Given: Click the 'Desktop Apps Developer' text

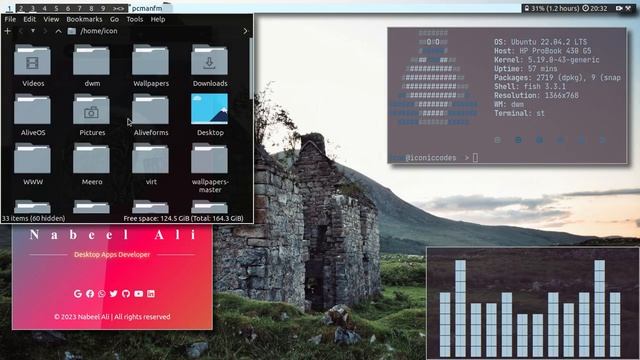Looking at the screenshot, I should coord(112,254).
